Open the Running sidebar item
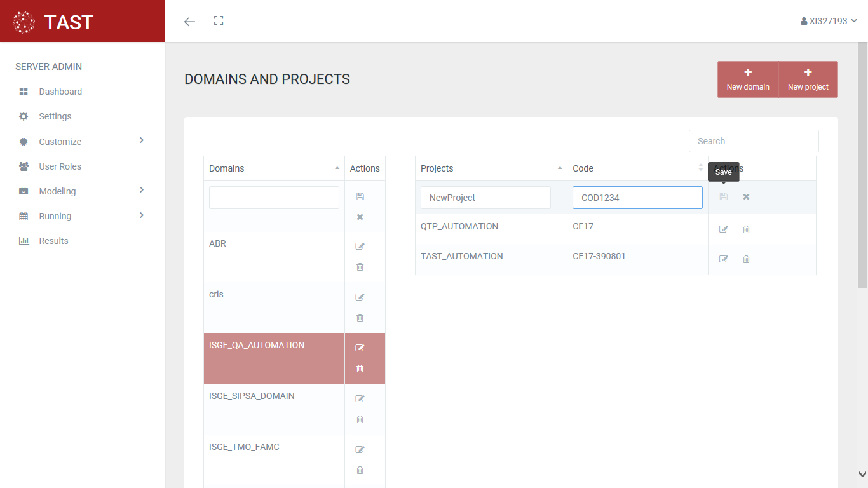Image resolution: width=868 pixels, height=488 pixels. point(55,216)
